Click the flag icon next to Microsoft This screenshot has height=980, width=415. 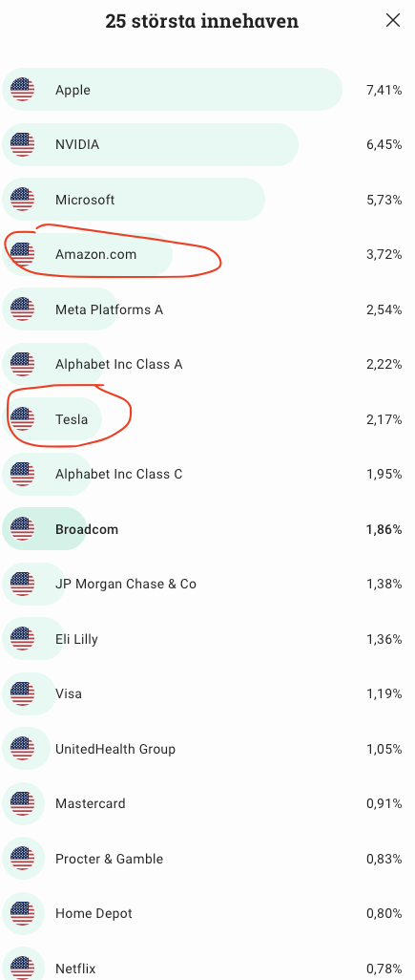click(x=23, y=200)
